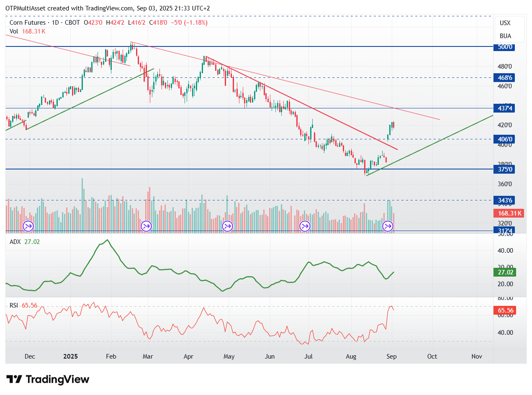Click the 2025 label on time axis
This screenshot has height=395, width=532.
click(70, 357)
